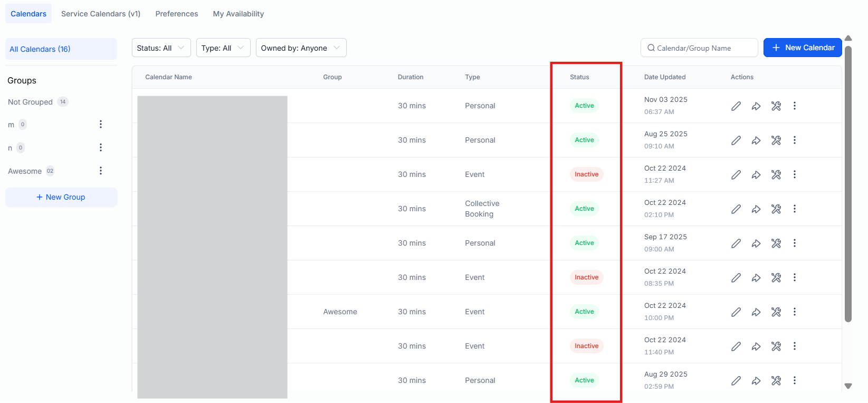Open options menu for the Awesome group in sidebar
This screenshot has width=868, height=403.
[101, 171]
